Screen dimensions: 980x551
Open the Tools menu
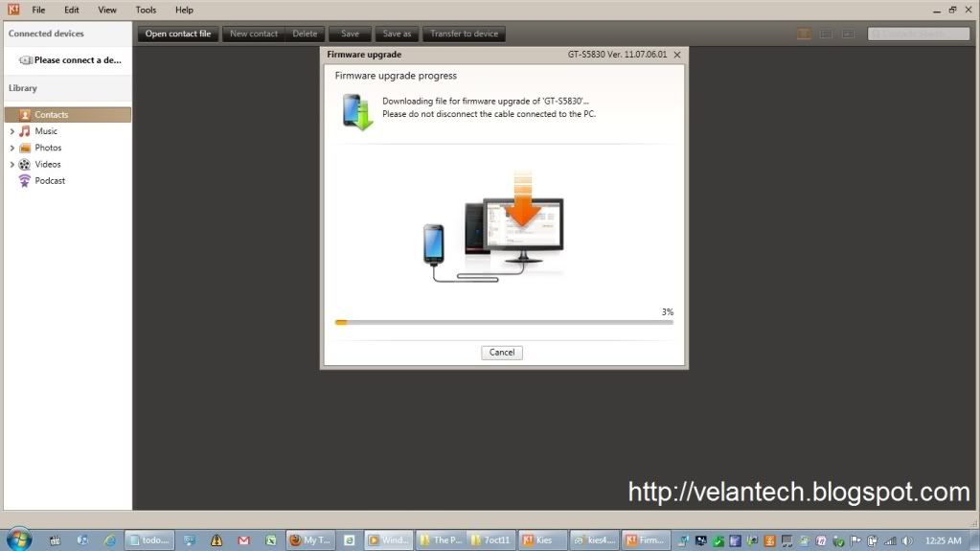click(x=146, y=10)
